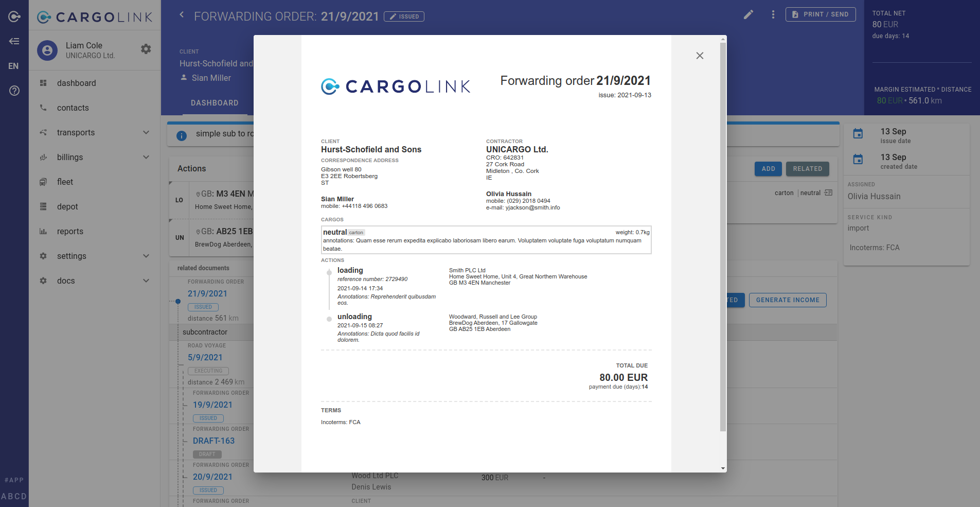
Task: Click issue date calendar icon
Action: [x=858, y=134]
